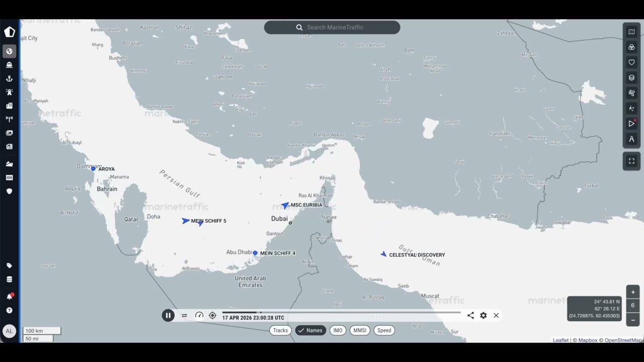644x362 pixels.
Task: Open the OpenStreetMap attribution link
Action: pos(624,340)
